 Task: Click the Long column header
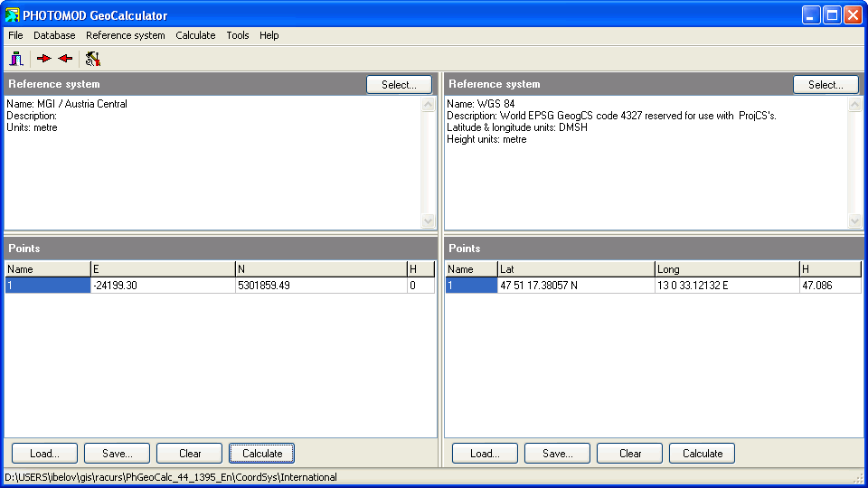point(727,269)
